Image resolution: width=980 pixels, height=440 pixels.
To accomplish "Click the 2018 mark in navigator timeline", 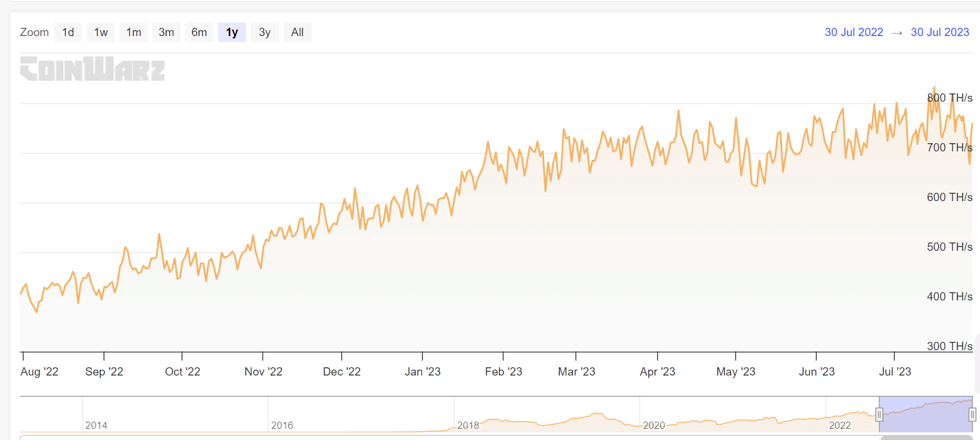I will 468,425.
